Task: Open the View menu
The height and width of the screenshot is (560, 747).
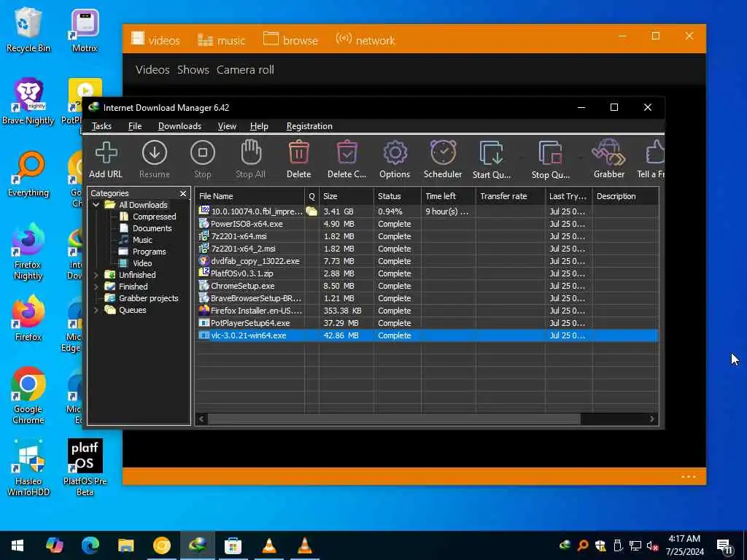Action: click(227, 126)
